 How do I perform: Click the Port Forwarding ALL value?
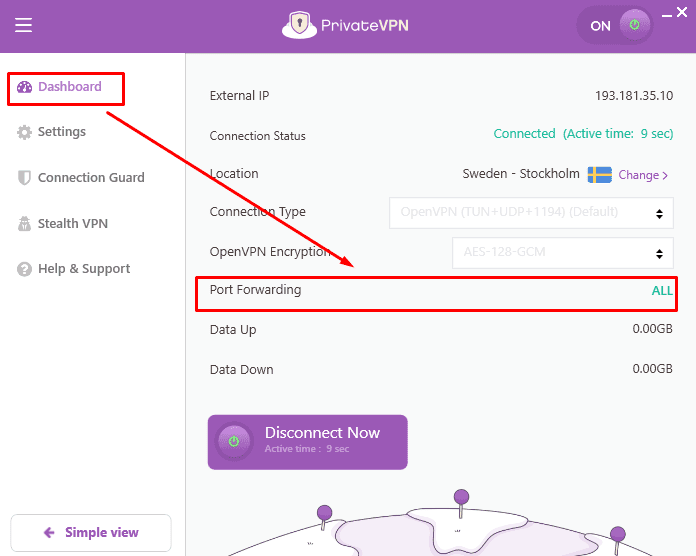(x=662, y=291)
